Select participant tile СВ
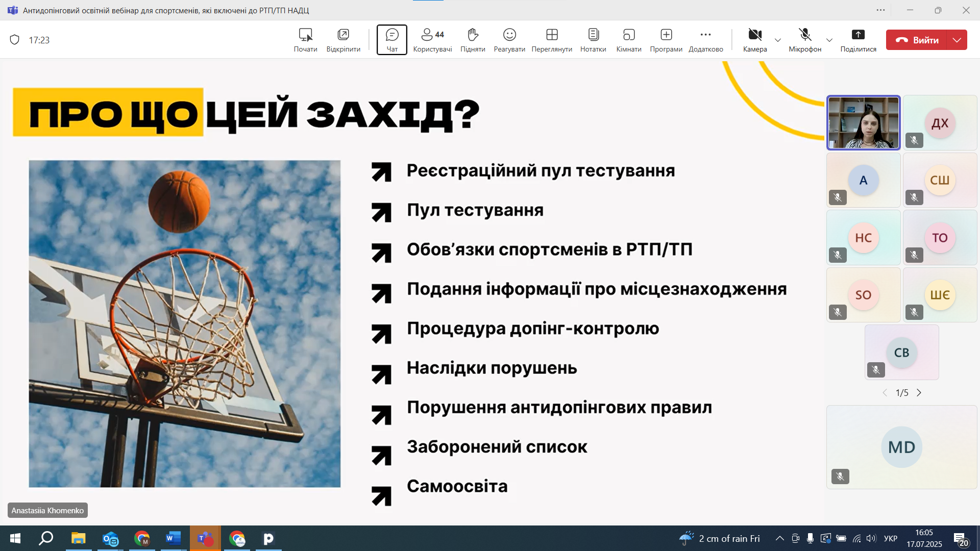Image resolution: width=980 pixels, height=551 pixels. pyautogui.click(x=902, y=353)
